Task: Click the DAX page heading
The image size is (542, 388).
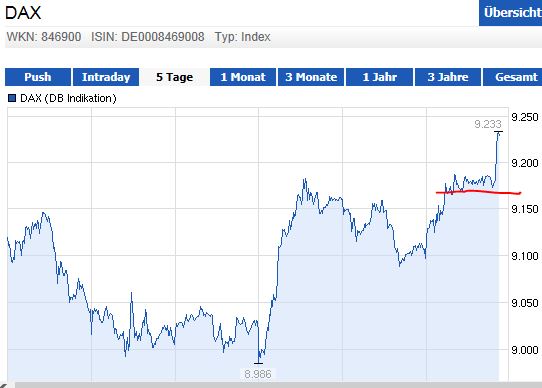Action: point(23,13)
